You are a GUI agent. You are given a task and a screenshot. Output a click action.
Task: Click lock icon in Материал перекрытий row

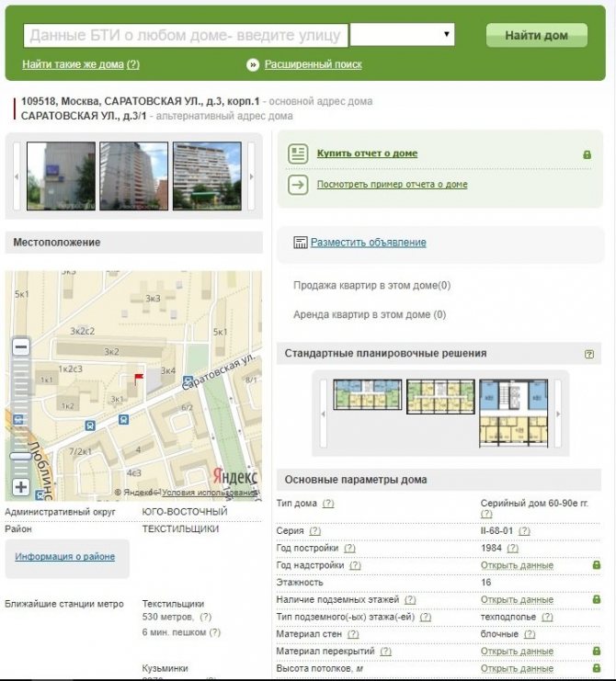tap(597, 651)
